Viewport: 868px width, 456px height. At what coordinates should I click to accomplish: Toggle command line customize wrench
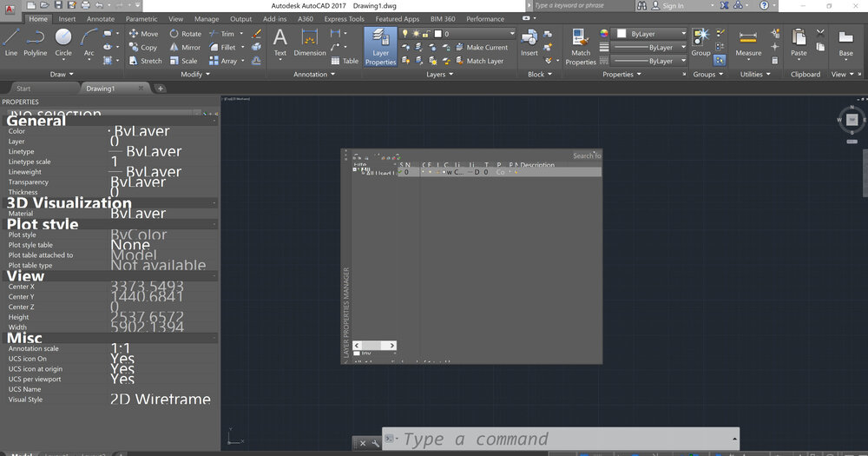[375, 443]
